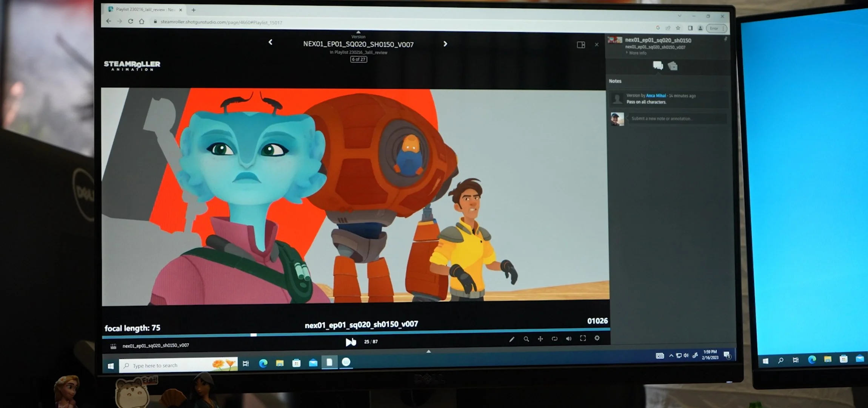Select the pencil annotation tool
This screenshot has height=408, width=868.
[x=511, y=339]
